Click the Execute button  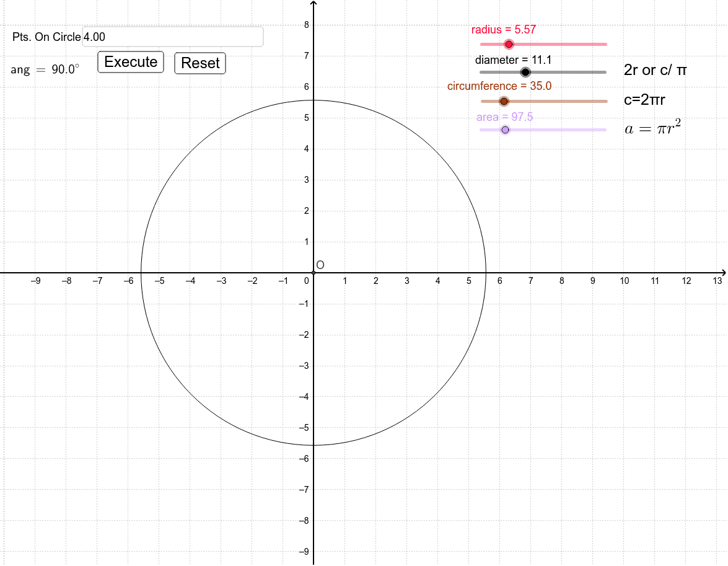click(131, 62)
